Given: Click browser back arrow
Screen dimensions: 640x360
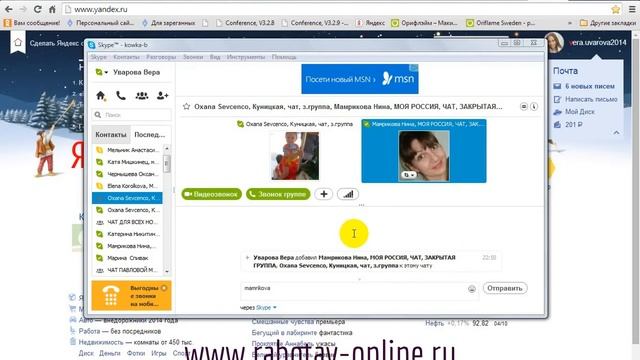Looking at the screenshot, I should [x=9, y=9].
